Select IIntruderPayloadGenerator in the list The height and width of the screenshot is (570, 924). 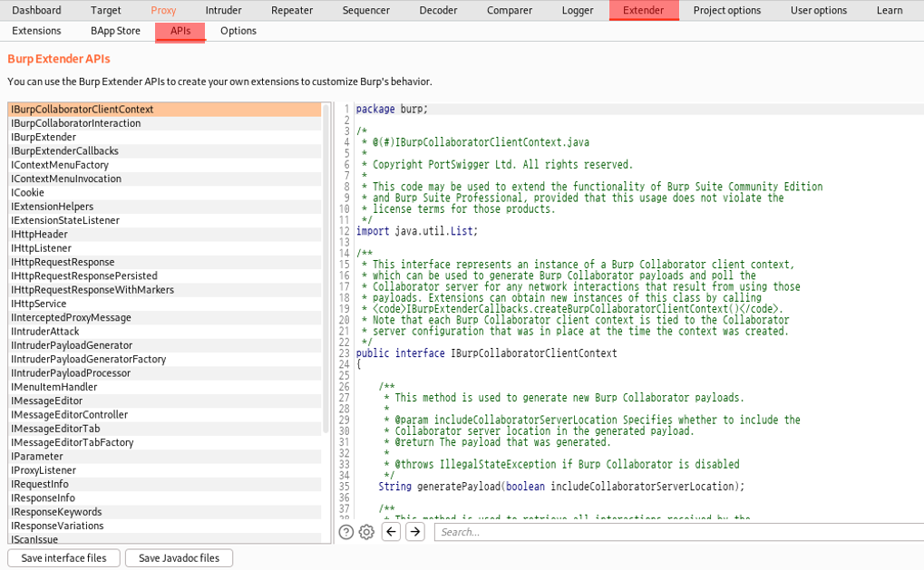164,345
